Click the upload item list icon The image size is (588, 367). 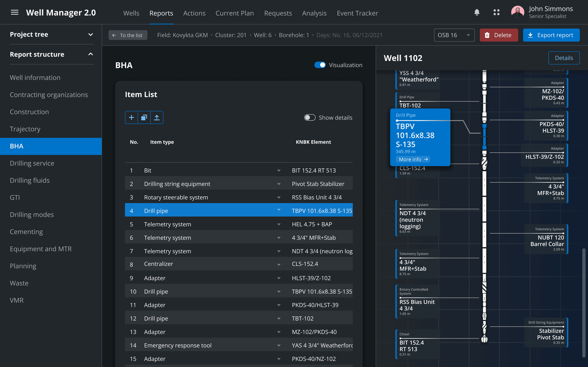157,117
